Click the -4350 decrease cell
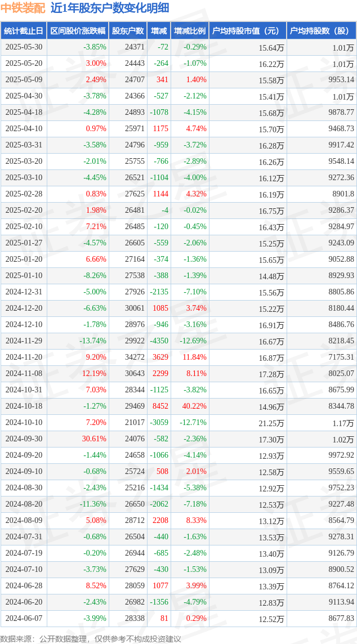 [159, 341]
